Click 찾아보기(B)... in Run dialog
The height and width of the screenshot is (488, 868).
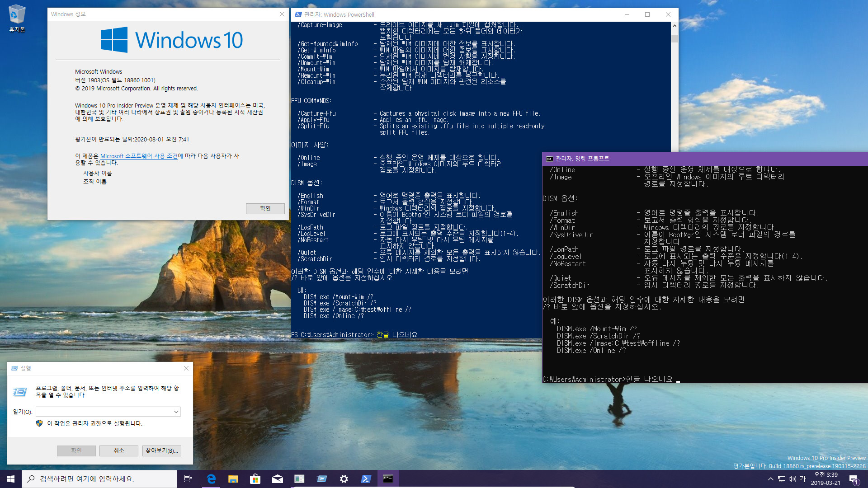click(162, 450)
